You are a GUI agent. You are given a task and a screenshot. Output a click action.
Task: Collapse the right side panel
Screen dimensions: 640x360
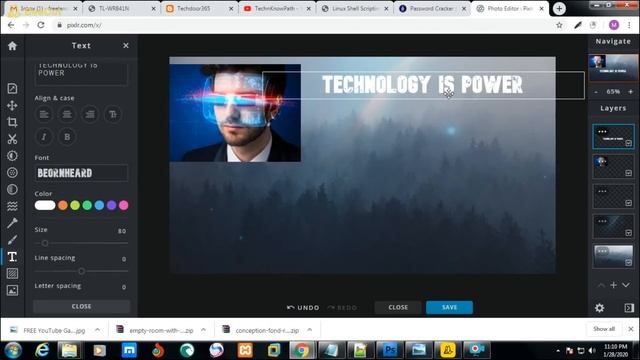pos(629,308)
